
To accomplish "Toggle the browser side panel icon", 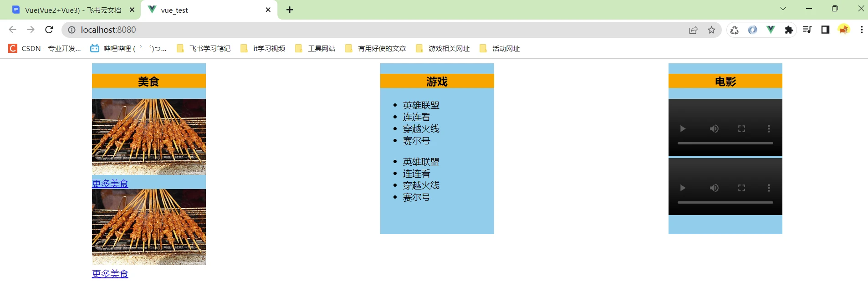I will coord(825,30).
